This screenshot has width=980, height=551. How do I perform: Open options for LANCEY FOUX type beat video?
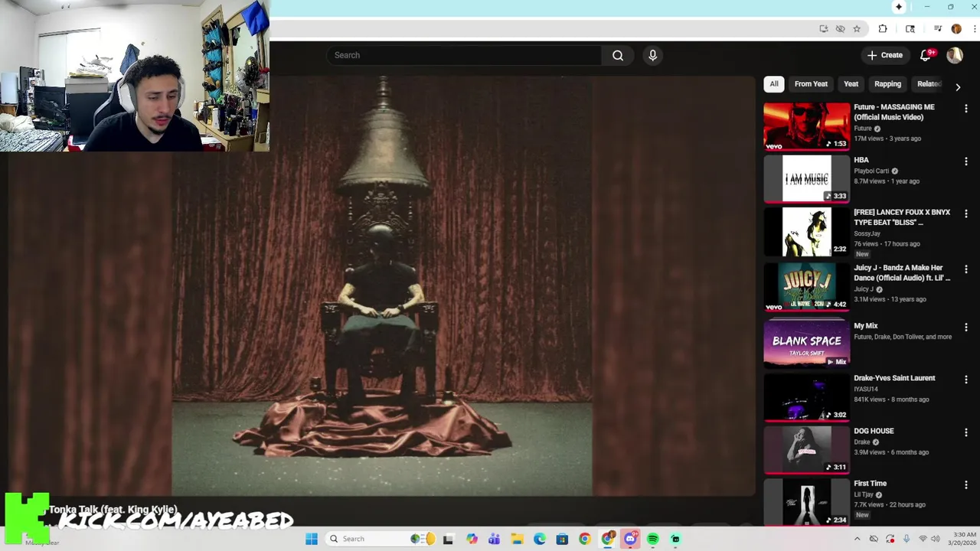tap(966, 214)
